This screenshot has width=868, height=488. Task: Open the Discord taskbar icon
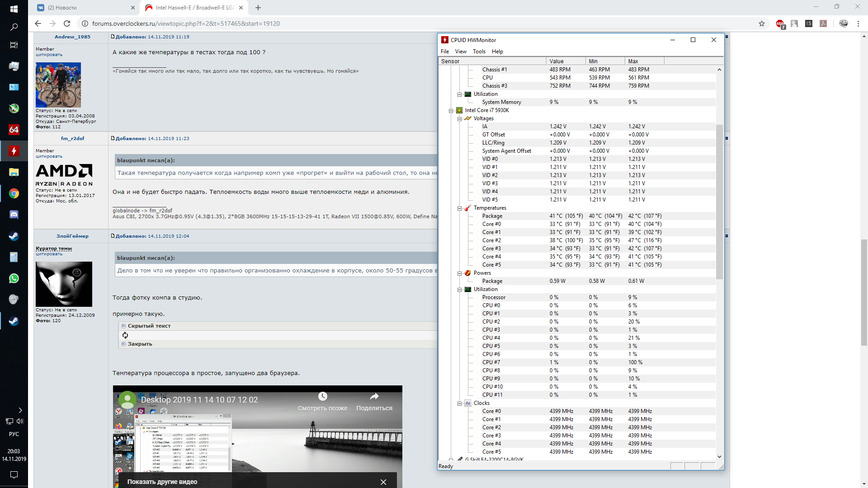coord(14,215)
